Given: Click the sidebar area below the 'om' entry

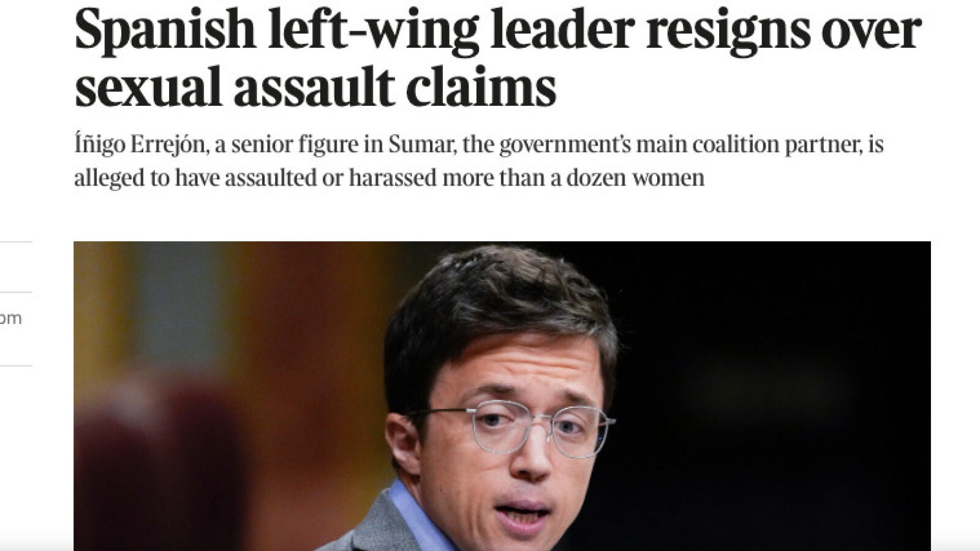Looking at the screenshot, I should pyautogui.click(x=16, y=398).
